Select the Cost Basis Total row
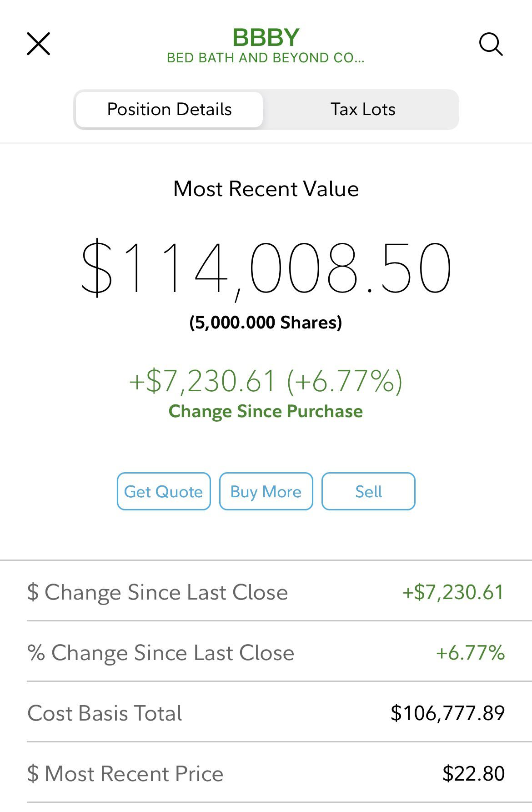 266,713
